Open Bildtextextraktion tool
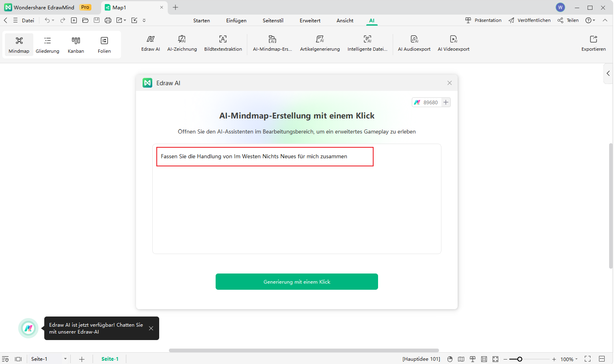This screenshot has width=614, height=364. (223, 43)
